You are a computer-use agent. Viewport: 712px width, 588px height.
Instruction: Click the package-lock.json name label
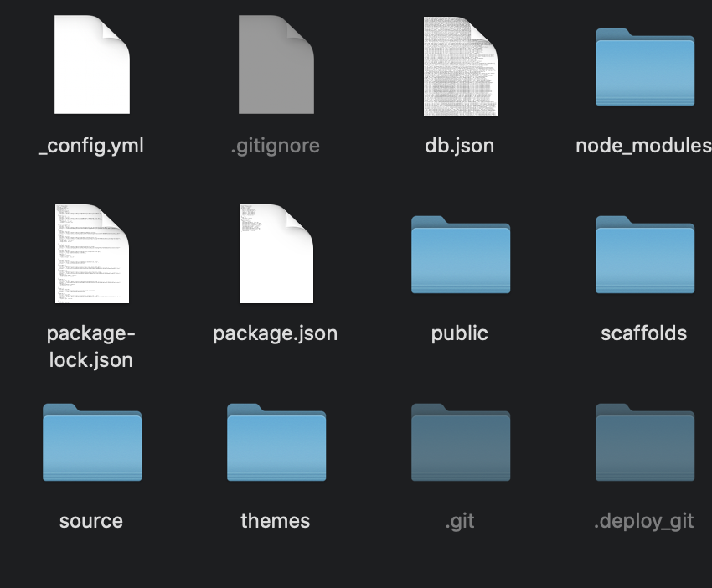click(91, 347)
